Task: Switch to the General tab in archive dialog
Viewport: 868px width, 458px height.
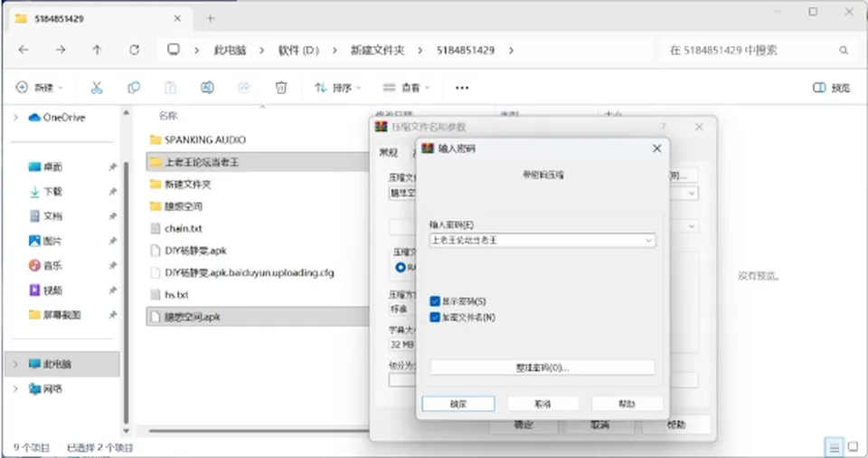Action: point(388,152)
